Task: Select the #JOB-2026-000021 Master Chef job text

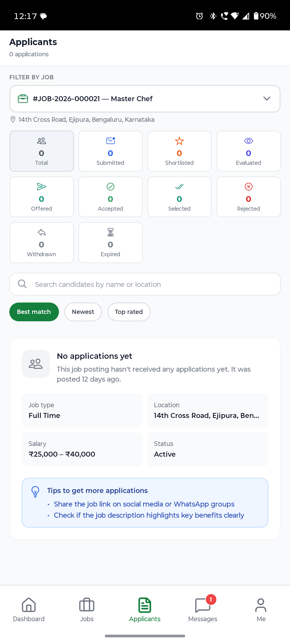Action: [x=92, y=99]
